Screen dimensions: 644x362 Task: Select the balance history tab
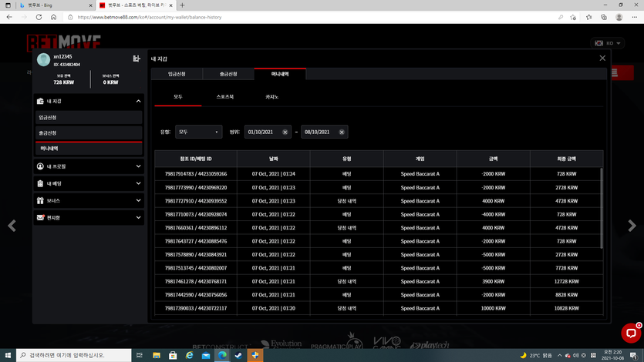point(280,74)
